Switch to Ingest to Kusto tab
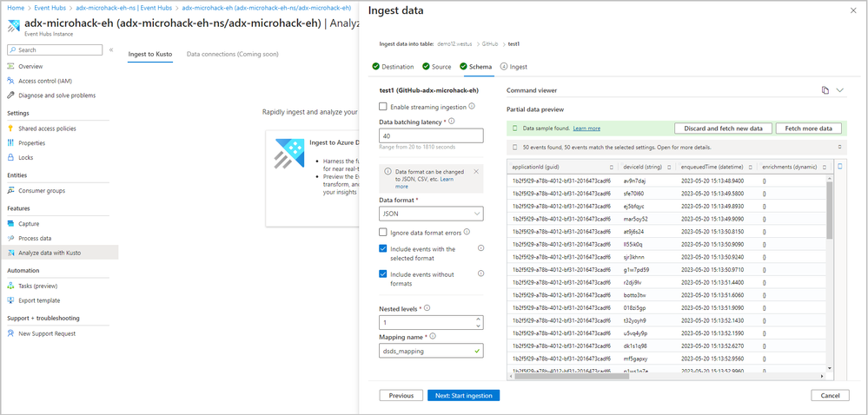The image size is (868, 415). (150, 54)
